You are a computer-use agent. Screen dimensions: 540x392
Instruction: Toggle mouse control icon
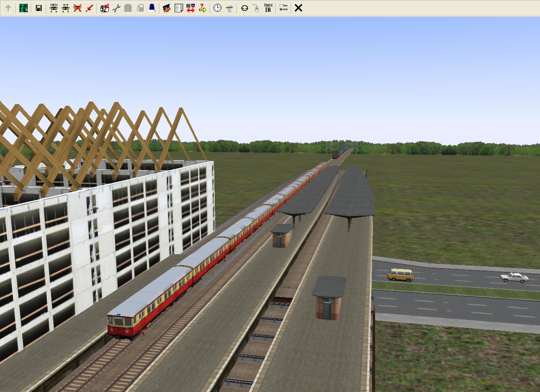pos(256,8)
